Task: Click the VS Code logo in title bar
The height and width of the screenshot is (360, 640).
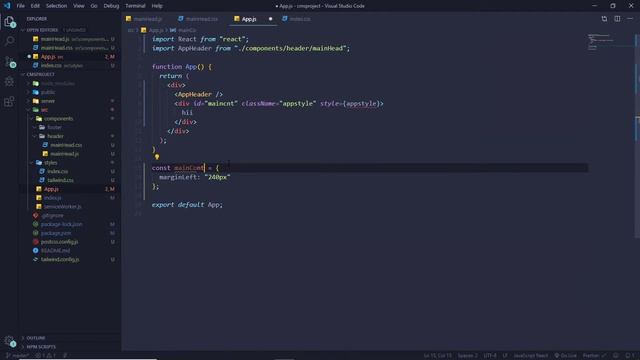Action: 7,6
